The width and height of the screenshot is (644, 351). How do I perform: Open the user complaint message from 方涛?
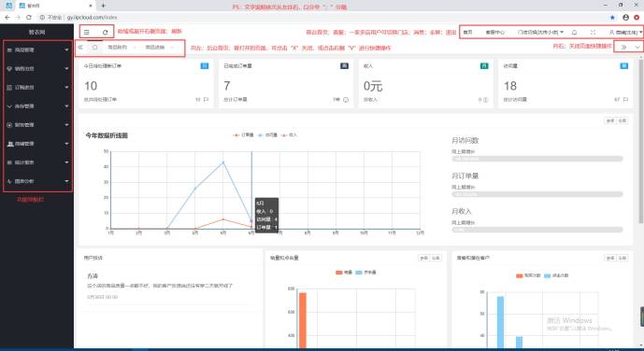169,286
